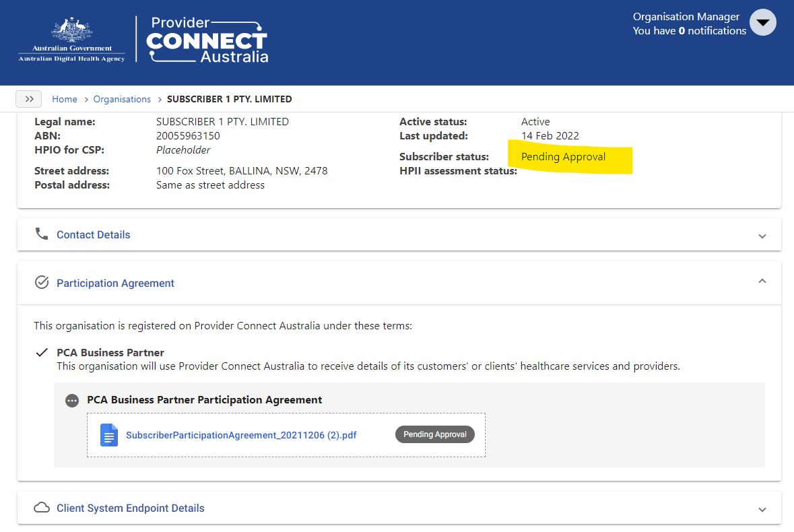This screenshot has width=794, height=532.
Task: Click the cloud icon for Client System Endpoint
Action: (42, 508)
